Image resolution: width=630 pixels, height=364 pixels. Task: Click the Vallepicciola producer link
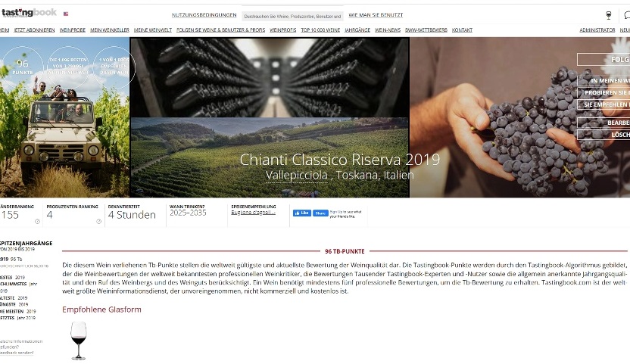click(297, 176)
